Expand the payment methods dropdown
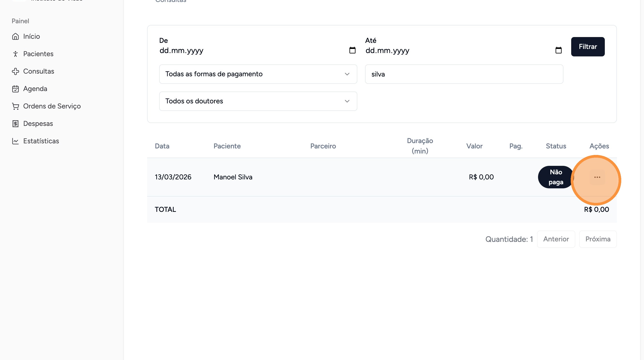The width and height of the screenshot is (644, 360). coord(258,74)
